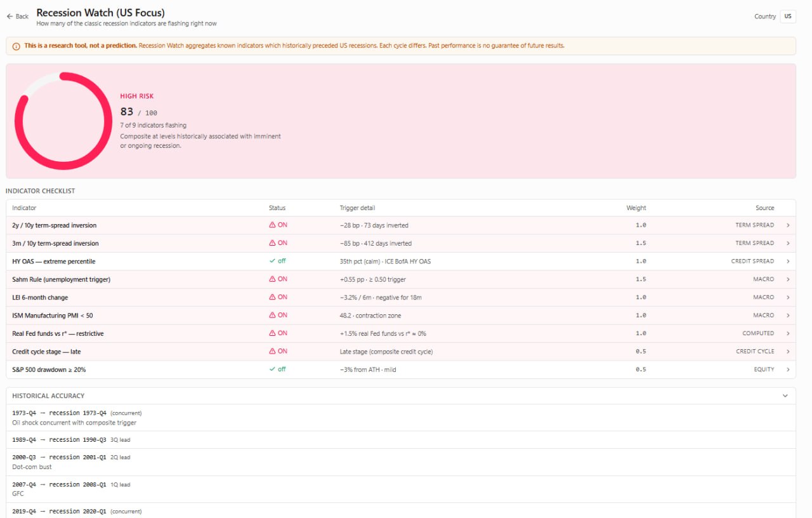Screen dimensions: 812x518
Task: Click the warning icon in the ISM Manufacturing PMI row
Action: point(272,315)
